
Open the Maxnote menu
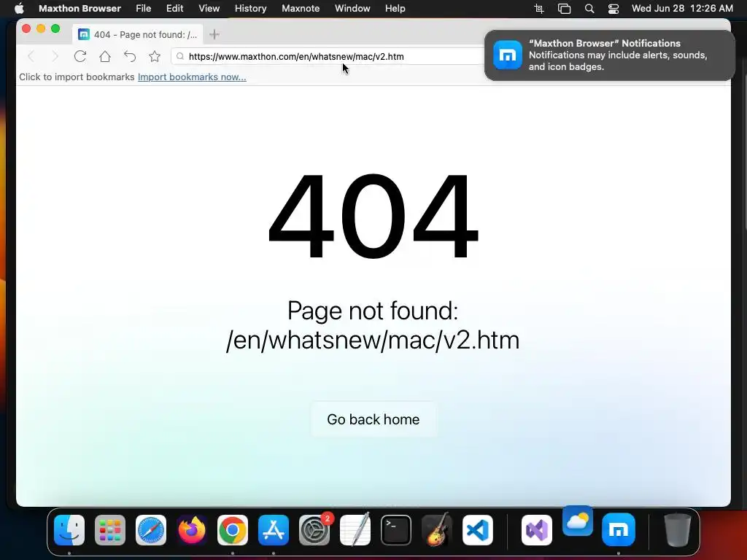point(301,9)
